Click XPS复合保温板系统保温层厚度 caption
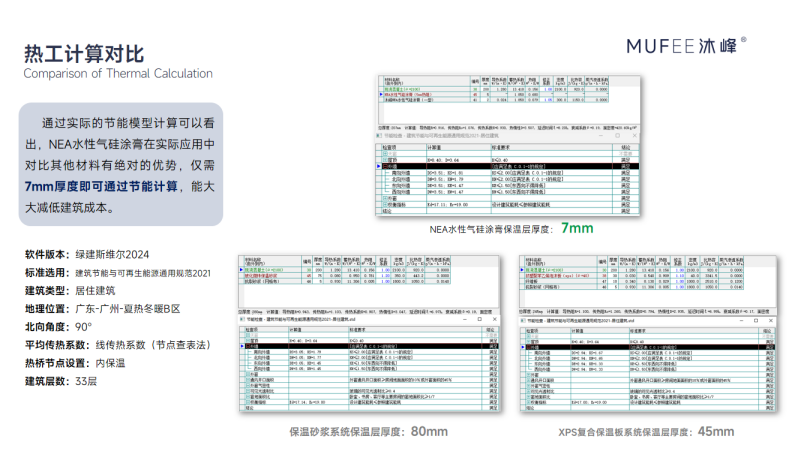 [x=625, y=432]
